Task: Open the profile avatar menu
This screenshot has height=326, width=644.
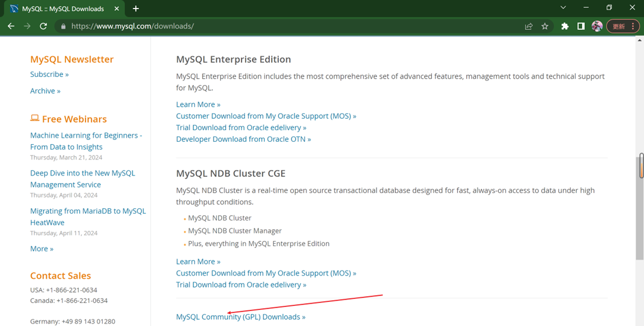Action: [597, 26]
